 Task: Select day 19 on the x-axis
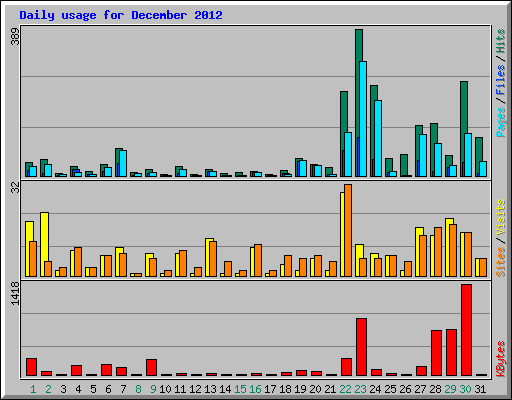300,389
